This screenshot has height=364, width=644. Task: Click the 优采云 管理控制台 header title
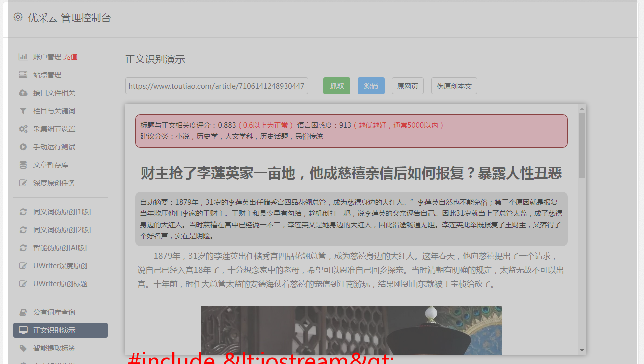[x=69, y=18]
